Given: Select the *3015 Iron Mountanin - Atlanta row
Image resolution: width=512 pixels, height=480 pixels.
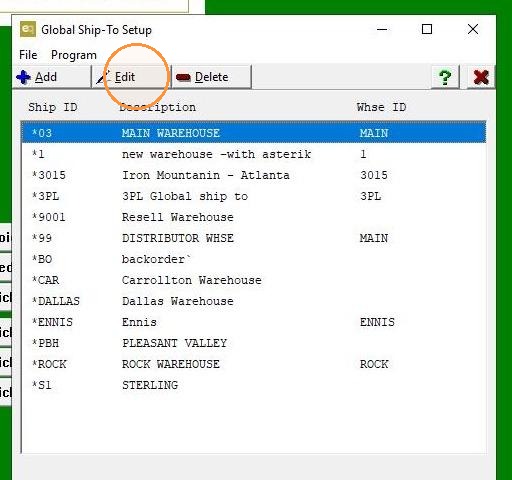Looking at the screenshot, I should (x=254, y=175).
